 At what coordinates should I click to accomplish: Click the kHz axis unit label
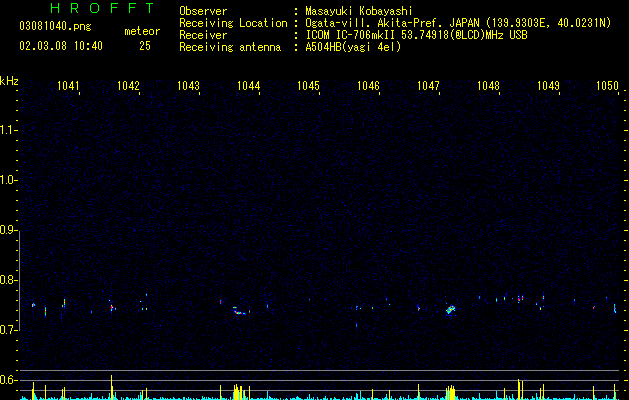click(x=9, y=81)
